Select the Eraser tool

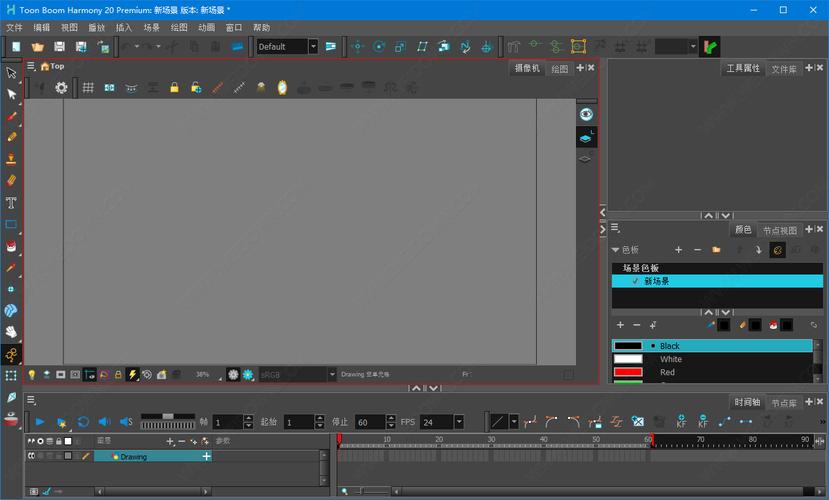pos(11,181)
